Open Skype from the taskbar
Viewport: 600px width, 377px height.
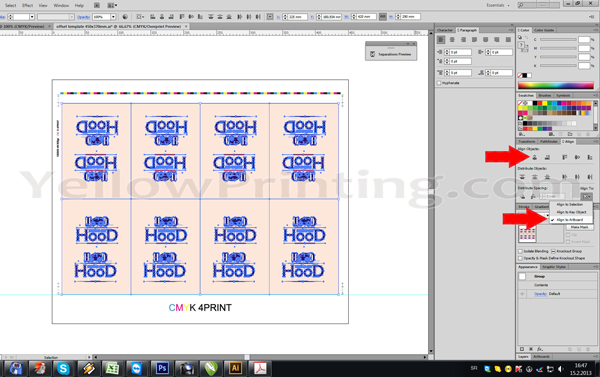point(63,368)
